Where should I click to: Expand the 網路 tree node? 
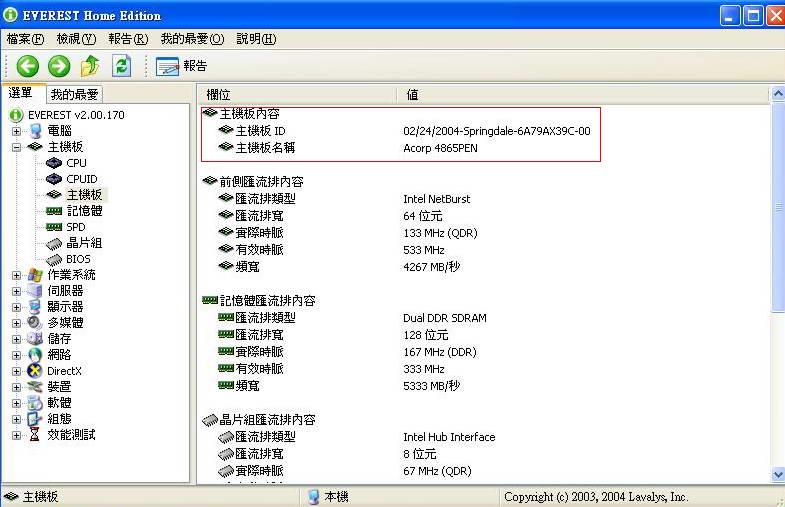[17, 355]
